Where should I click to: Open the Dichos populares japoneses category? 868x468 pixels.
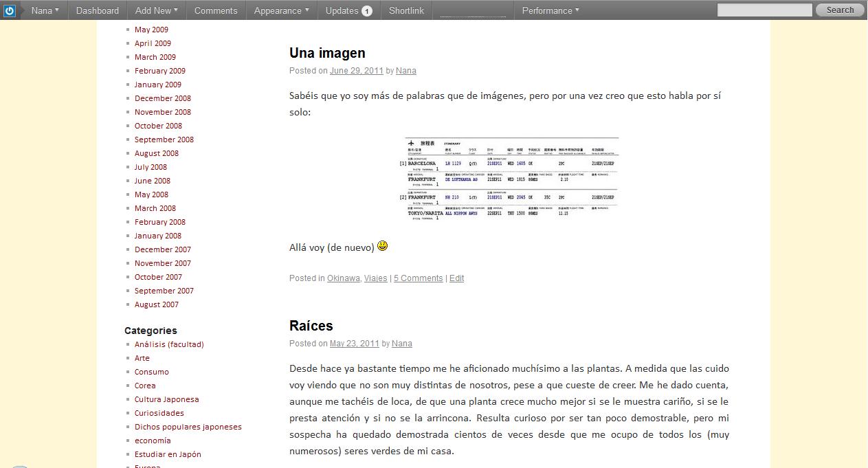click(x=188, y=427)
